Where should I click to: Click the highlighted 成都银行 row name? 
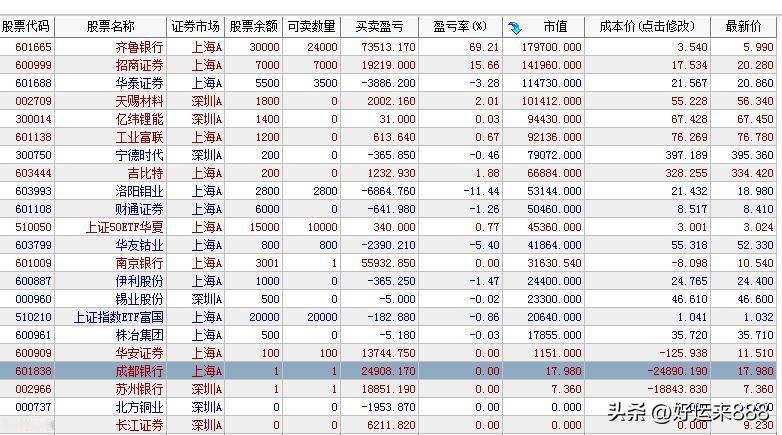coord(139,371)
